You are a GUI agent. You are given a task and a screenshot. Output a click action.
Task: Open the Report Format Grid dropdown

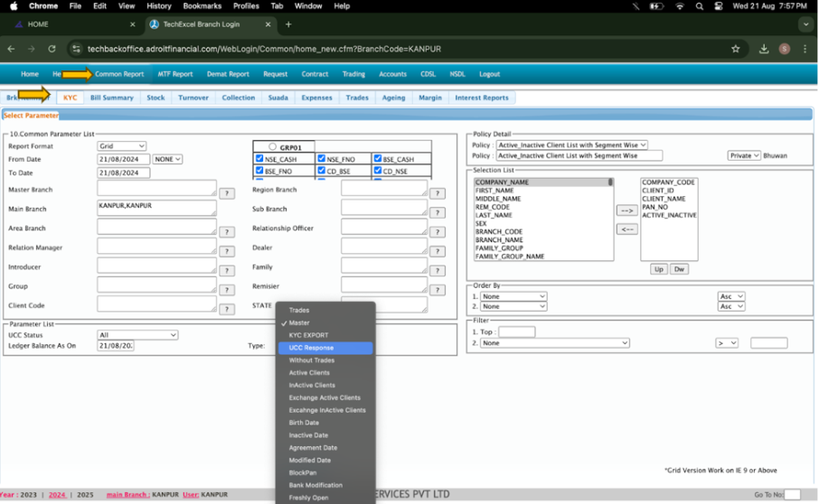122,146
